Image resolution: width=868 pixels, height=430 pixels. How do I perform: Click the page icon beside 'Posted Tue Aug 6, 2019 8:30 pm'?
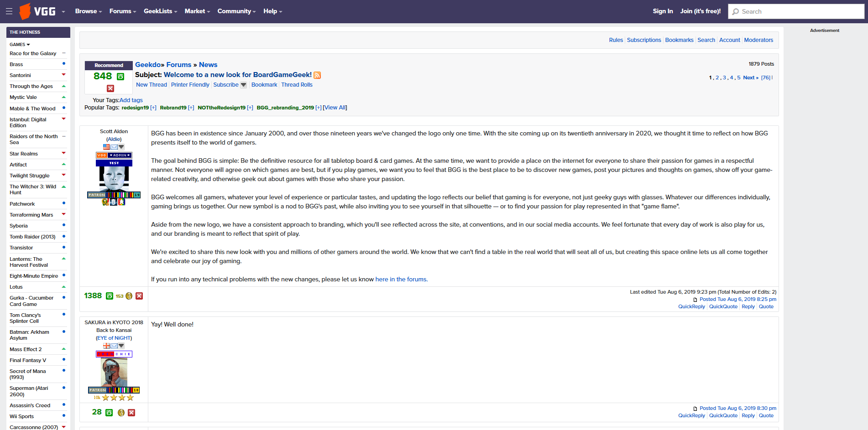click(x=695, y=409)
